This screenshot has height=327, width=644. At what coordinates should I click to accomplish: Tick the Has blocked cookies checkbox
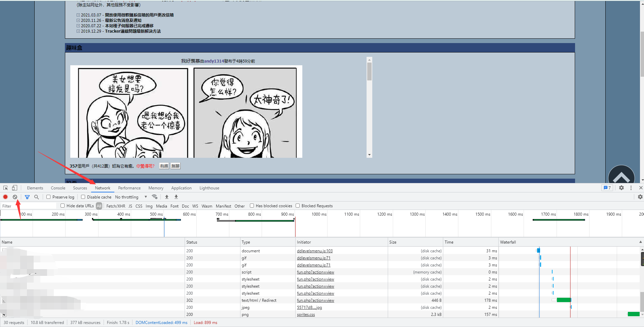pos(252,206)
